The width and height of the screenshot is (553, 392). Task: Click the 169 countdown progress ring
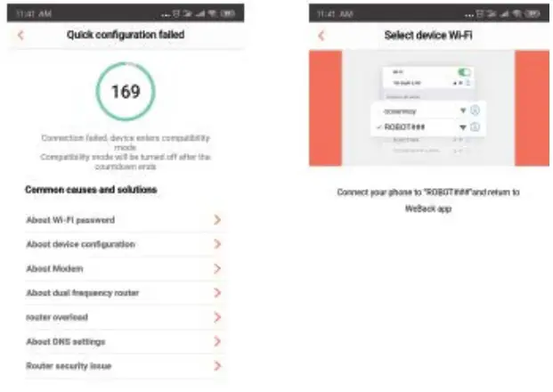(125, 92)
